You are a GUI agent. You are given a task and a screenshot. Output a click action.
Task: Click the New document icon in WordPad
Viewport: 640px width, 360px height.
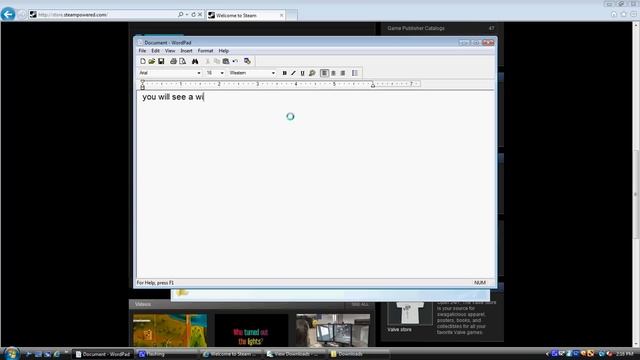coord(142,61)
